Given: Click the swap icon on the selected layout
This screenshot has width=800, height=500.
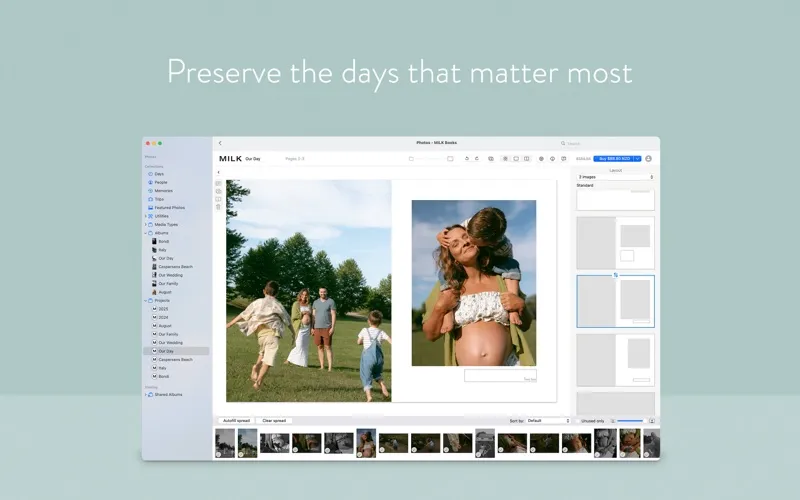Looking at the screenshot, I should click(615, 275).
